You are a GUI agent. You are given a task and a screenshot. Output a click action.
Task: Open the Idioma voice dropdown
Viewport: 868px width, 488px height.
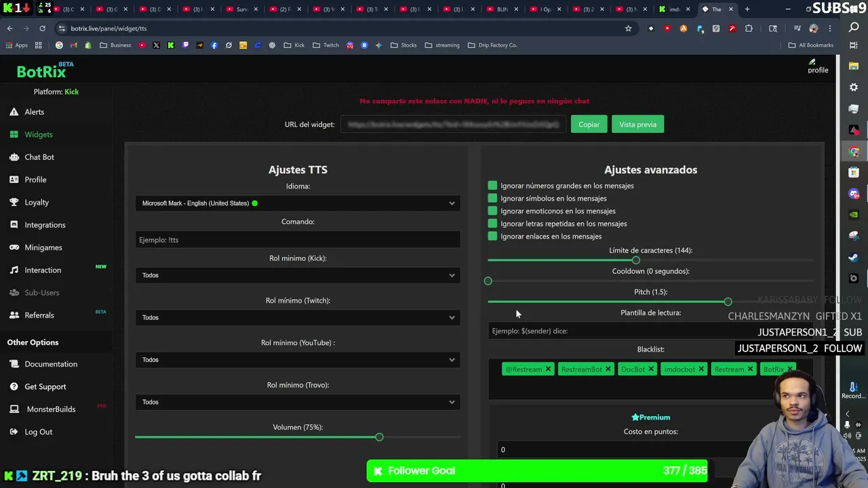298,203
